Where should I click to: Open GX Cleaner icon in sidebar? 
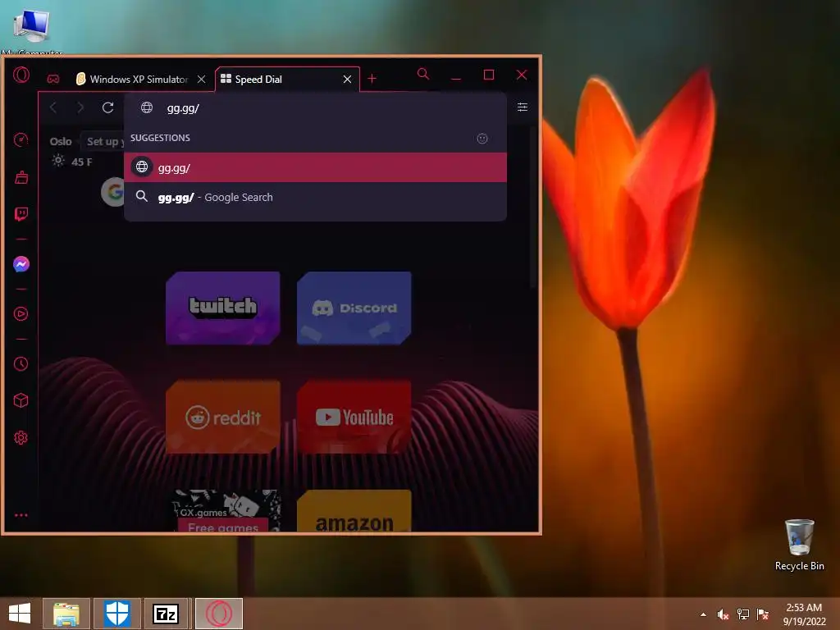coord(21,177)
